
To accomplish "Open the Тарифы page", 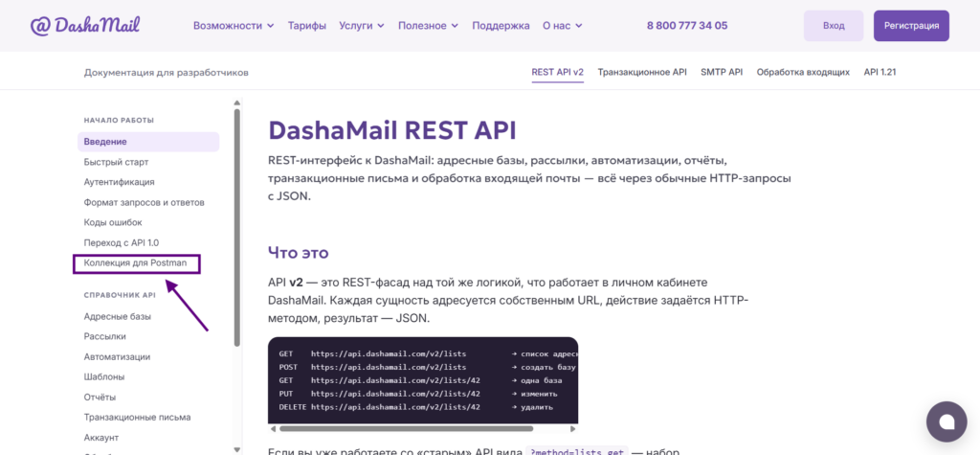I will 307,26.
